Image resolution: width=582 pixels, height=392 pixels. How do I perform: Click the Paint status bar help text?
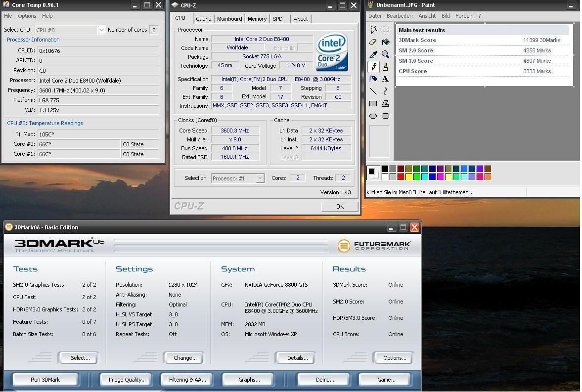[x=419, y=192]
